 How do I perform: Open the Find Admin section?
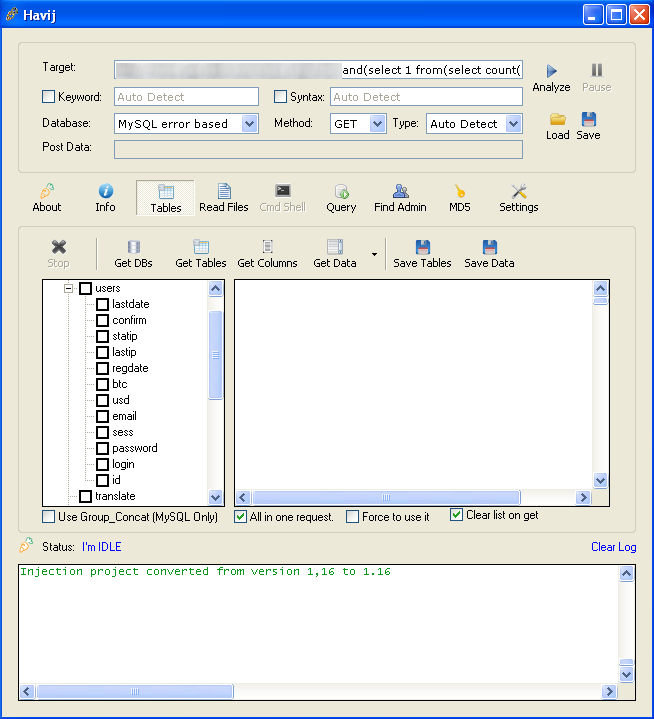click(x=400, y=198)
